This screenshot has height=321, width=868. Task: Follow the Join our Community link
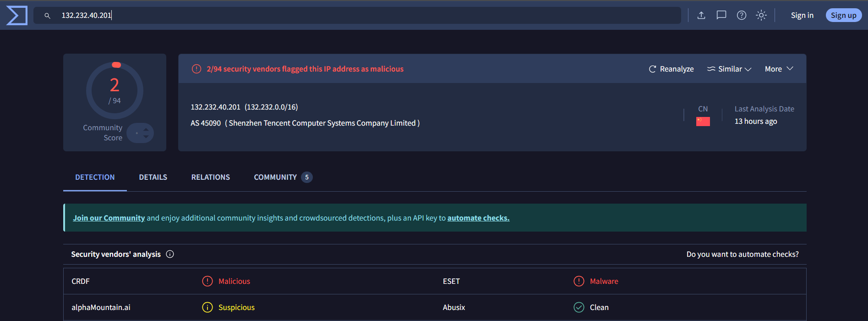click(x=109, y=218)
